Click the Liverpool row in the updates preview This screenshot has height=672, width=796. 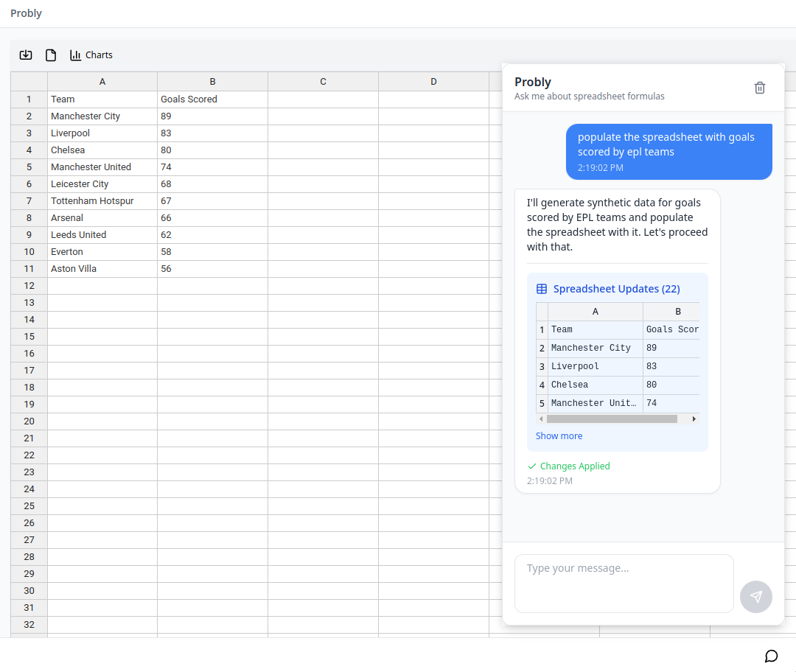(618, 366)
